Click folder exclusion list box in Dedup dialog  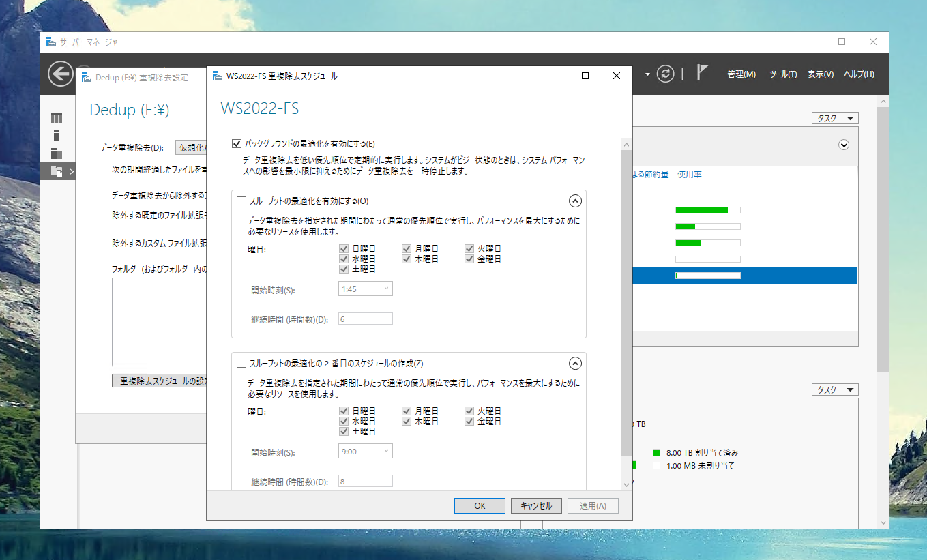160,322
